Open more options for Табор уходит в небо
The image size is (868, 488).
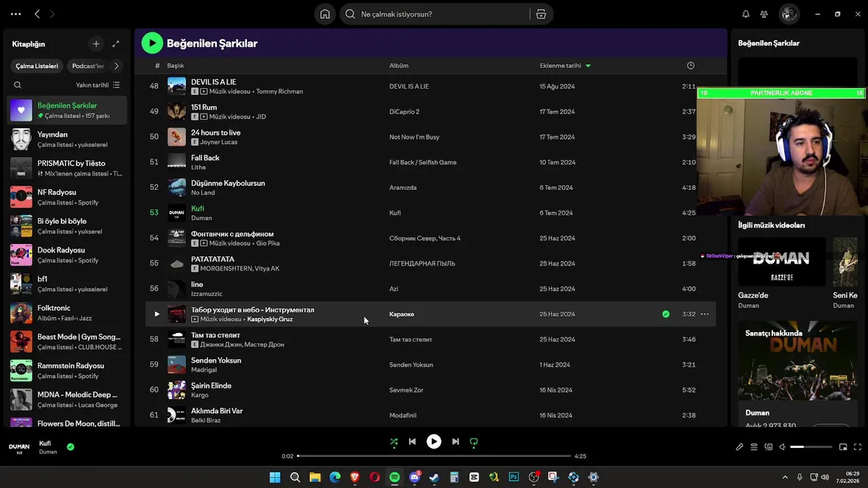pos(705,314)
